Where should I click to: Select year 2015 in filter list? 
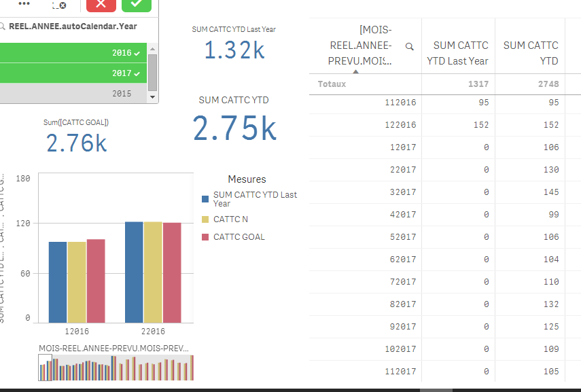73,93
